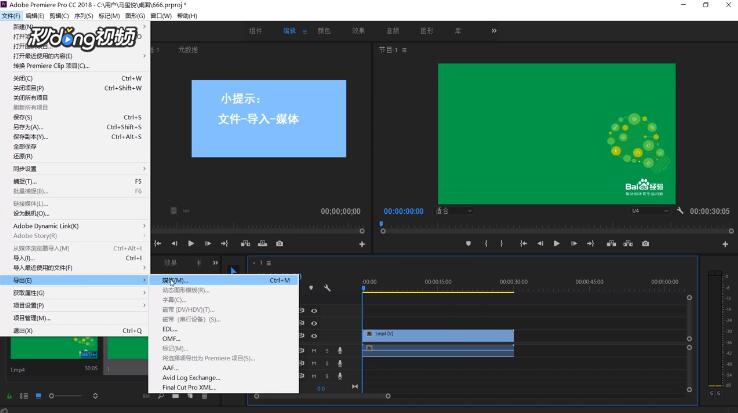This screenshot has width=738, height=413.
Task: Add marker icon in timeline header
Action: (x=311, y=287)
